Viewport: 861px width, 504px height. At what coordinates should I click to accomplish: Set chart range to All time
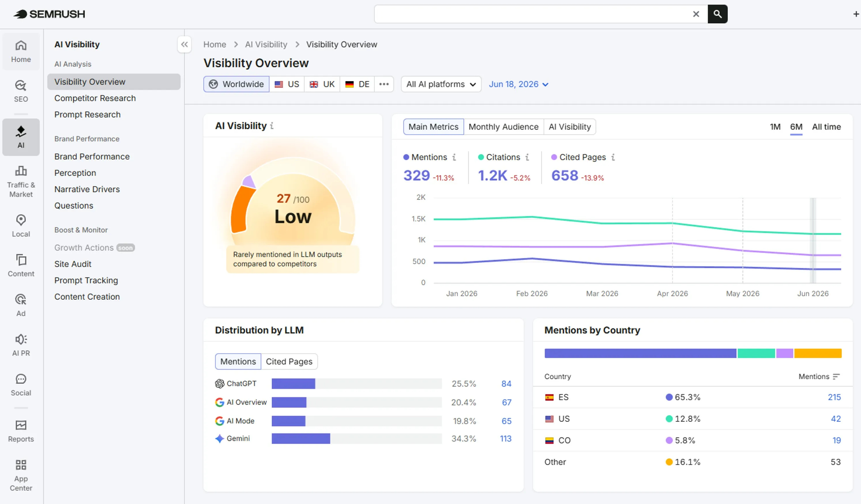pyautogui.click(x=826, y=127)
